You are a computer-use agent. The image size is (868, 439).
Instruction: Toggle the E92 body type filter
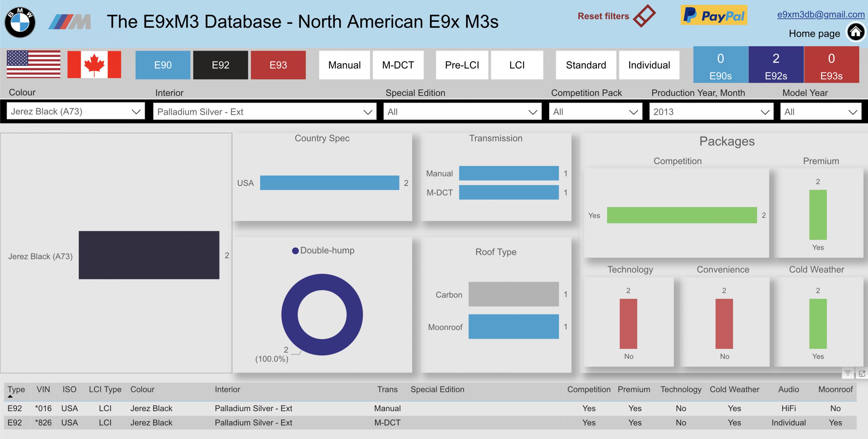point(220,65)
